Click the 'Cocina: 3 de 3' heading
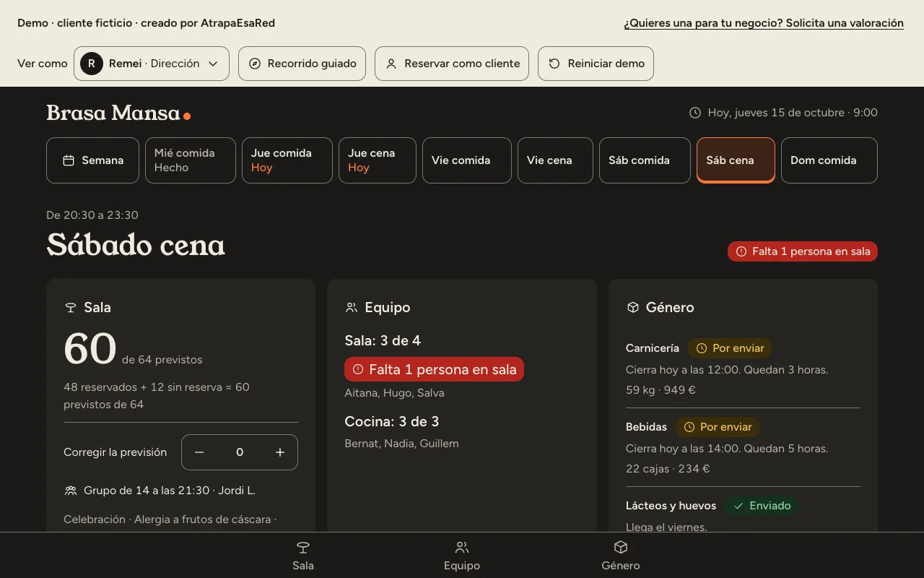Image resolution: width=924 pixels, height=578 pixels. tap(392, 421)
